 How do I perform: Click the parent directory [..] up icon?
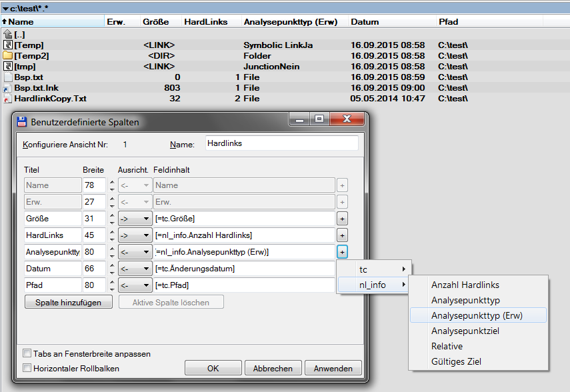pyautogui.click(x=8, y=34)
